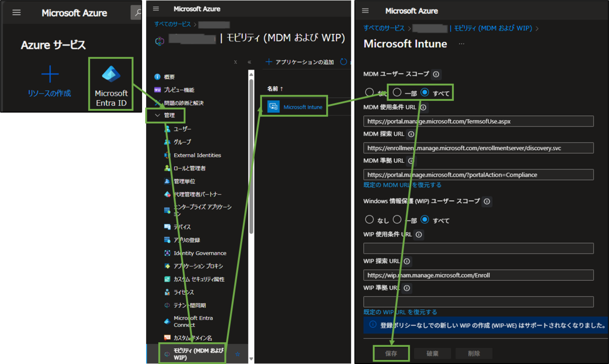Open 概要 menu item
The height and width of the screenshot is (364, 609).
(169, 77)
